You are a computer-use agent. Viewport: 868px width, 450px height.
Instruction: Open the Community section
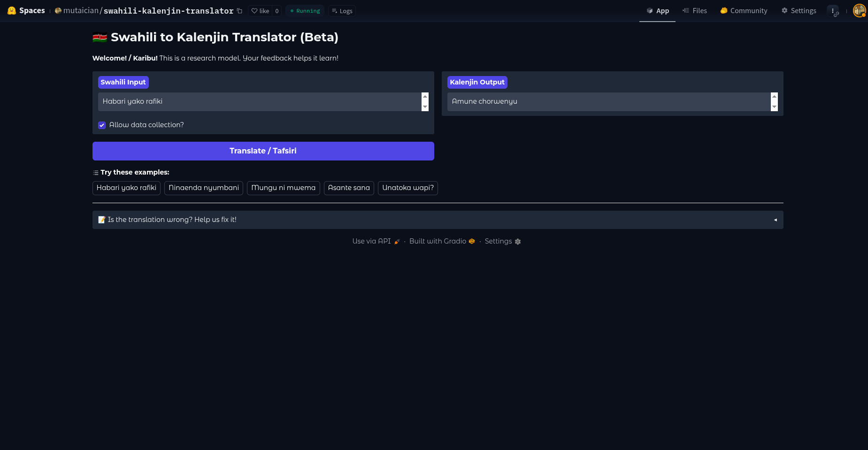click(743, 10)
